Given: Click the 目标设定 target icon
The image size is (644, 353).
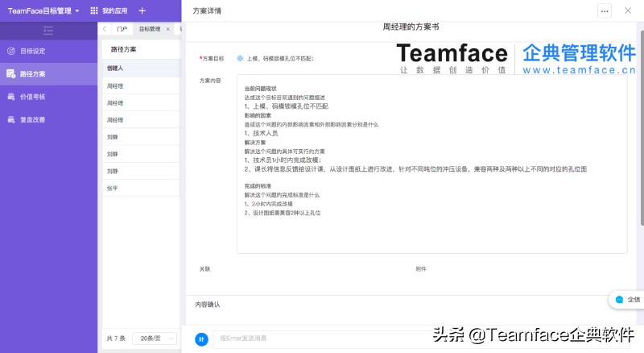Looking at the screenshot, I should [11, 51].
